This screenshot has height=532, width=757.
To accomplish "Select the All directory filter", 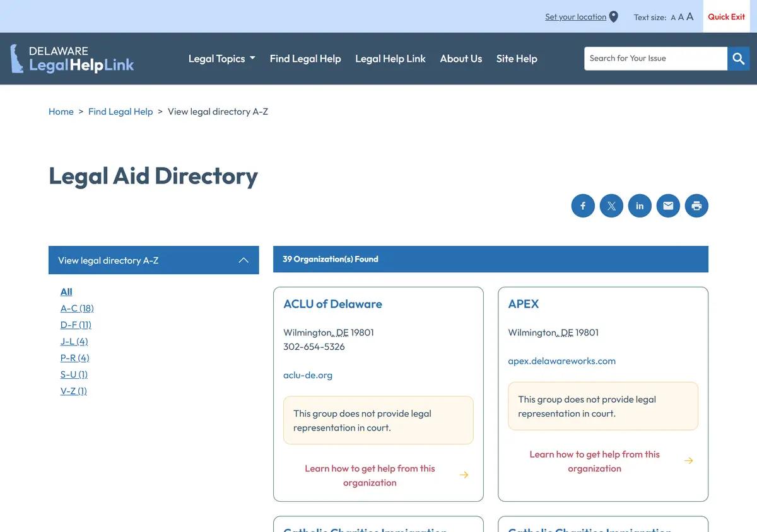I will [x=66, y=292].
